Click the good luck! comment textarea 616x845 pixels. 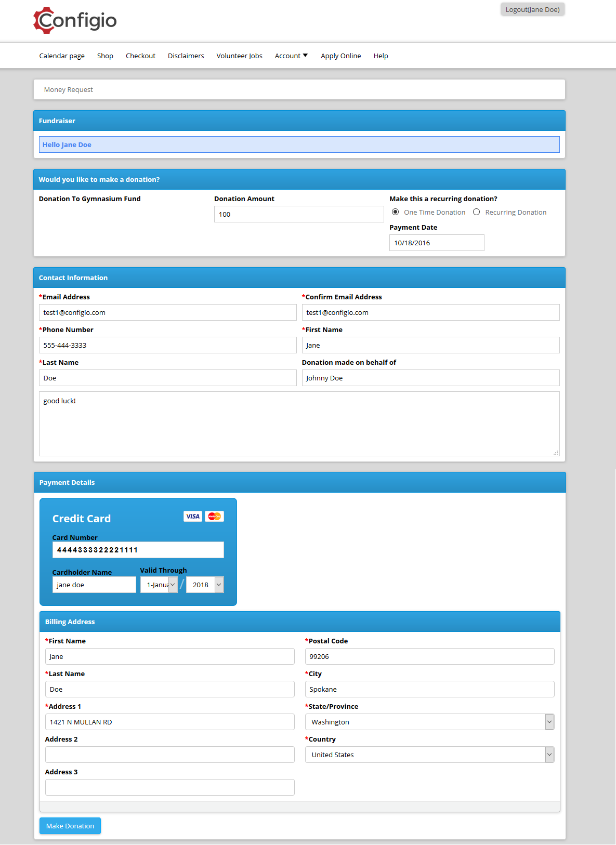pos(299,424)
